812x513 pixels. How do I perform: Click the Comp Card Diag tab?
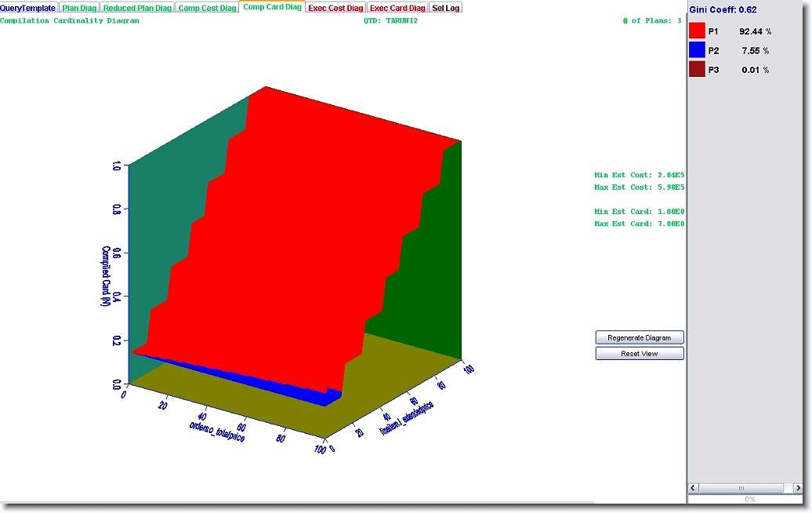pyautogui.click(x=272, y=7)
